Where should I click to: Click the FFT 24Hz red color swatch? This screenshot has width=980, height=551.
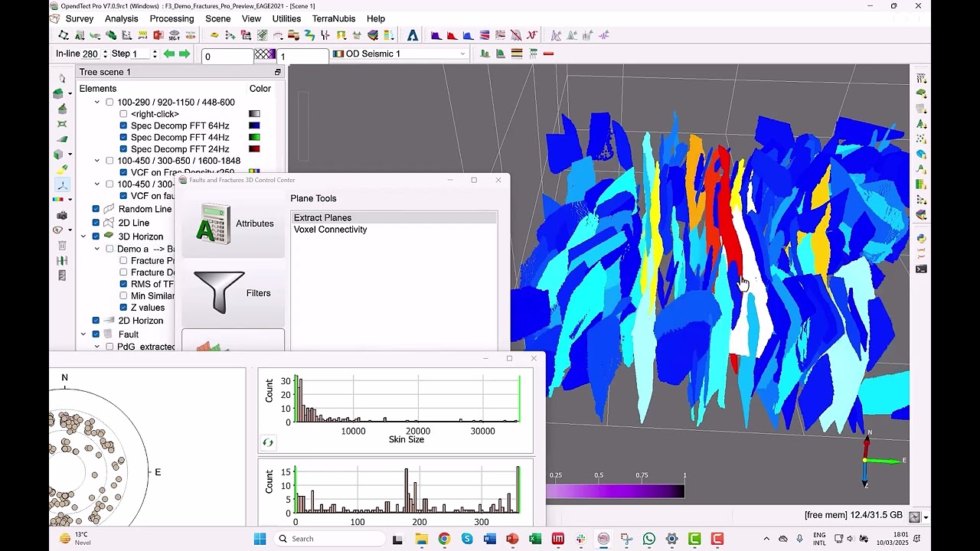click(x=254, y=148)
